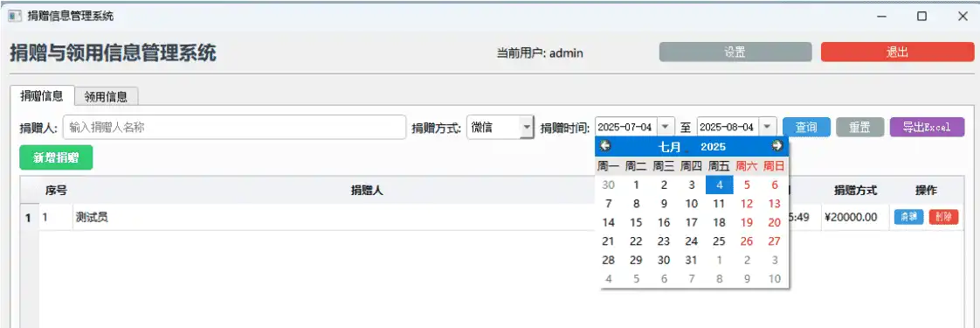Click the app icon in title bar
The image size is (980, 328).
15,17
